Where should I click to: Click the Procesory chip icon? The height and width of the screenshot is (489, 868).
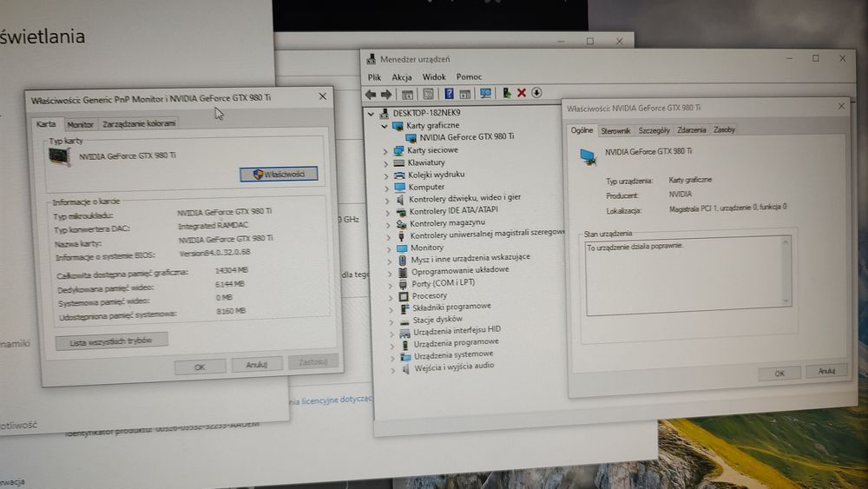click(404, 296)
